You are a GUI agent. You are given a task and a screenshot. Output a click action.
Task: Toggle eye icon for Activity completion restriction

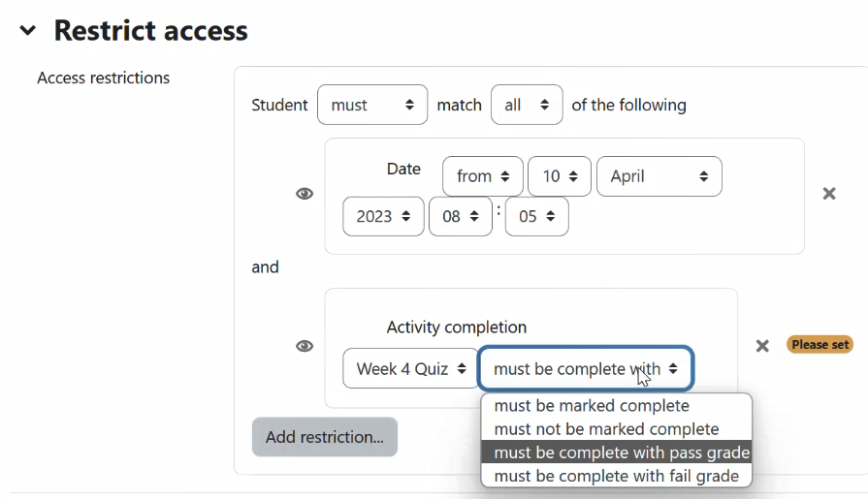(x=305, y=346)
